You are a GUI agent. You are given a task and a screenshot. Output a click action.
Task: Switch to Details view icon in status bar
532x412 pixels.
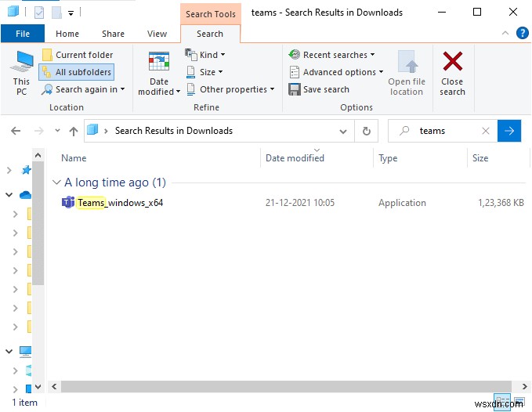click(x=502, y=400)
